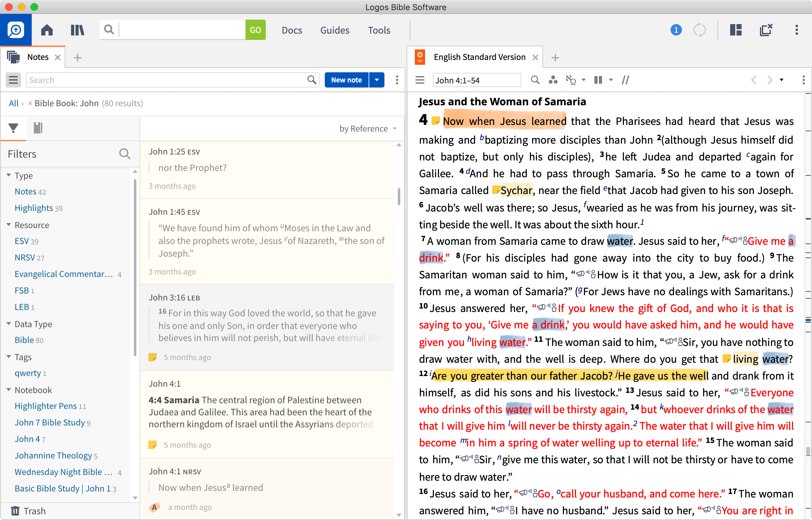Open the ESV panel kebab menu
Image resolution: width=812 pixels, height=520 pixels.
point(803,80)
